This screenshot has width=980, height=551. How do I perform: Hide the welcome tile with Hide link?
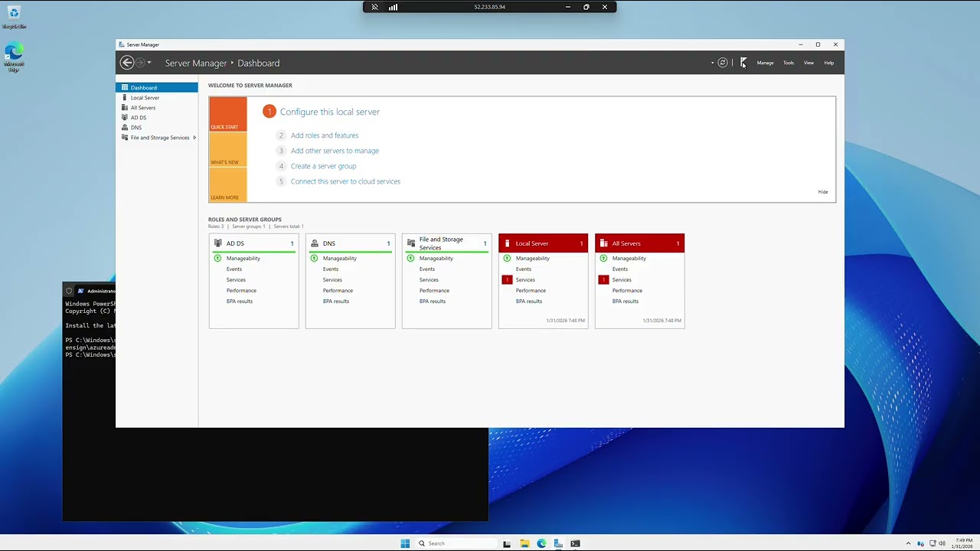[823, 192]
